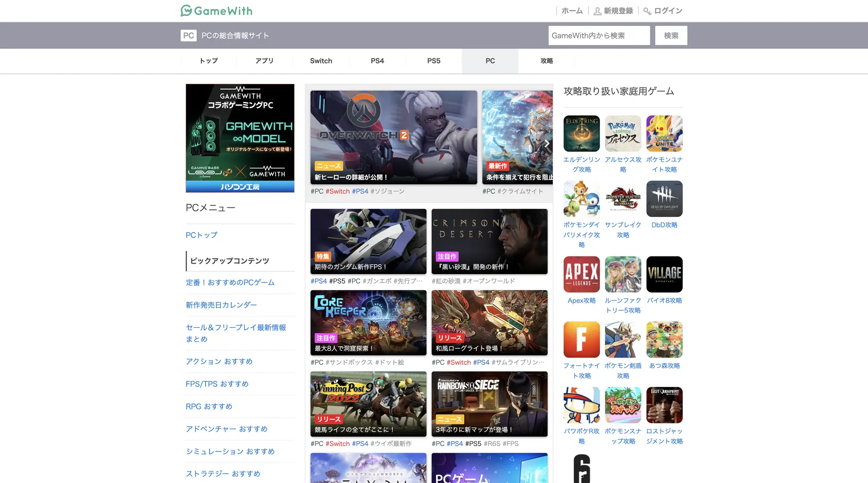Image resolution: width=868 pixels, height=483 pixels.
Task: Click the ポケモンユナイト攻略 icon
Action: coord(664,134)
